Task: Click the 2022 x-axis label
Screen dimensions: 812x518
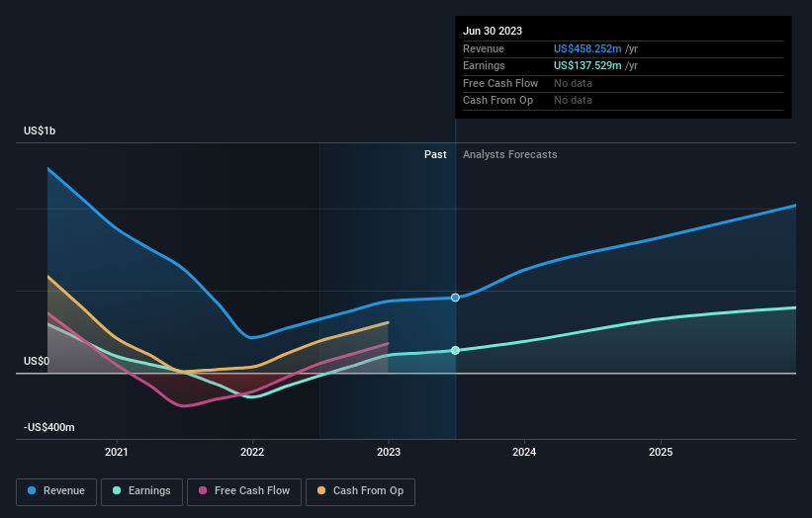Action: (252, 452)
